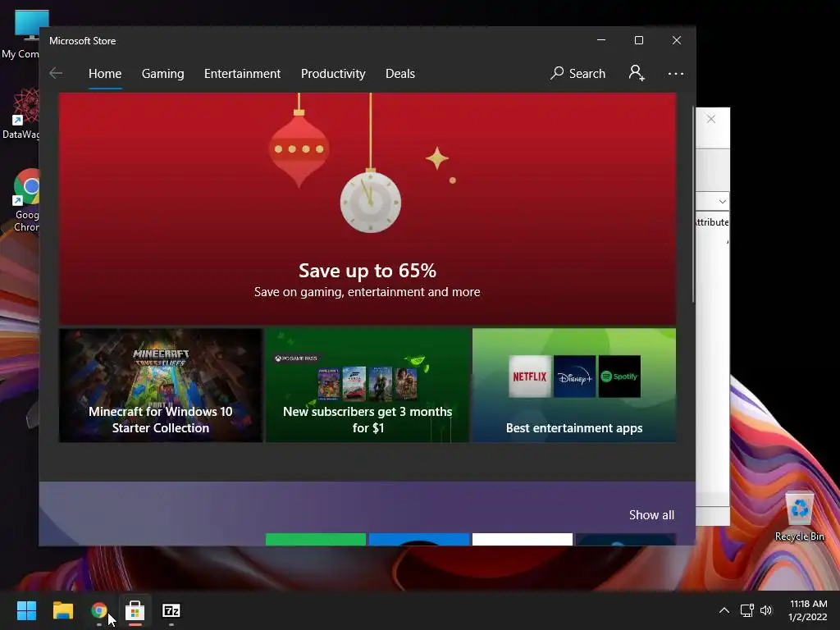Viewport: 840px width, 630px height.
Task: View the Deals tab
Action: coord(400,73)
